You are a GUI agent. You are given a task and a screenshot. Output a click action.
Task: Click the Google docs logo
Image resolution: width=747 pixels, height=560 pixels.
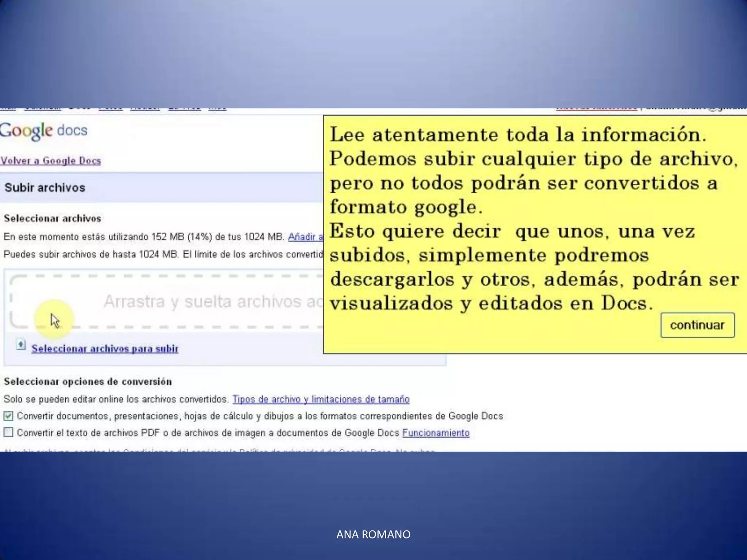[44, 131]
